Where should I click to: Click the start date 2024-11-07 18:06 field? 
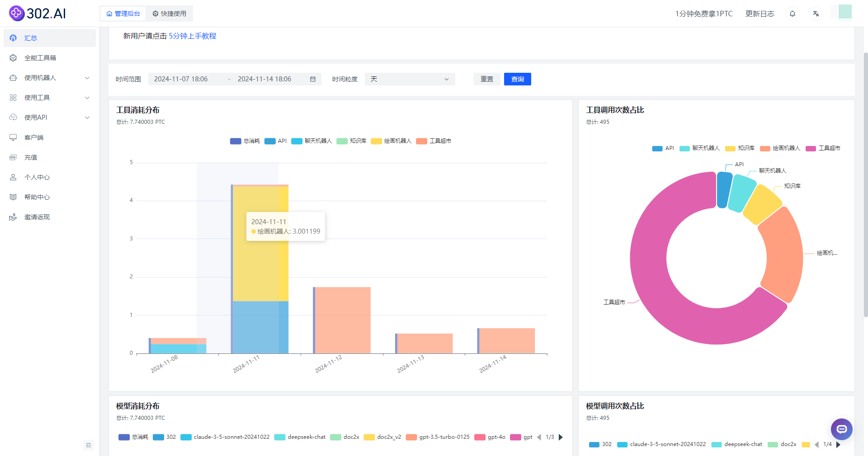pyautogui.click(x=181, y=79)
